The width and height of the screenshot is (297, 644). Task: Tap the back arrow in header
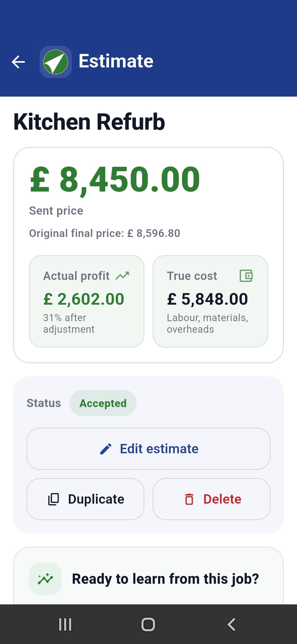point(18,62)
